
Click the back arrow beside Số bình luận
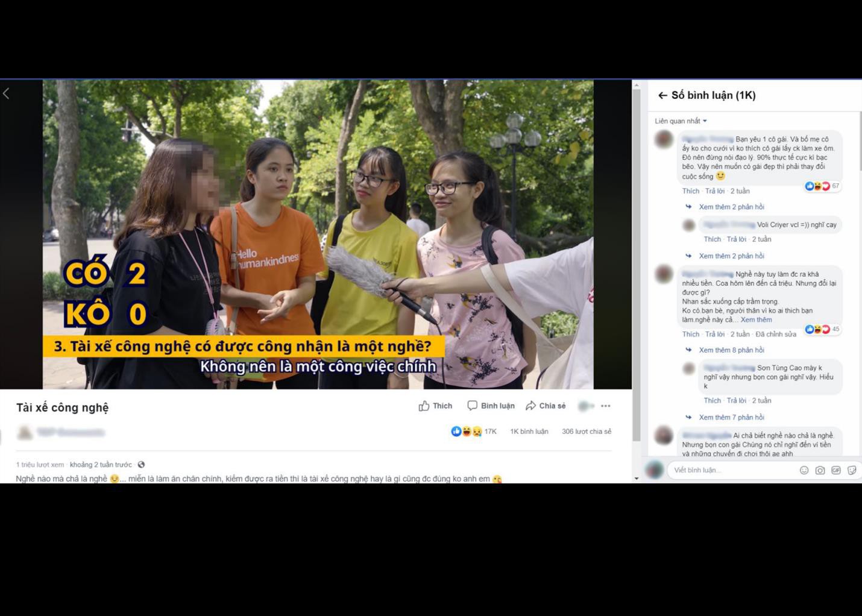[x=662, y=95]
